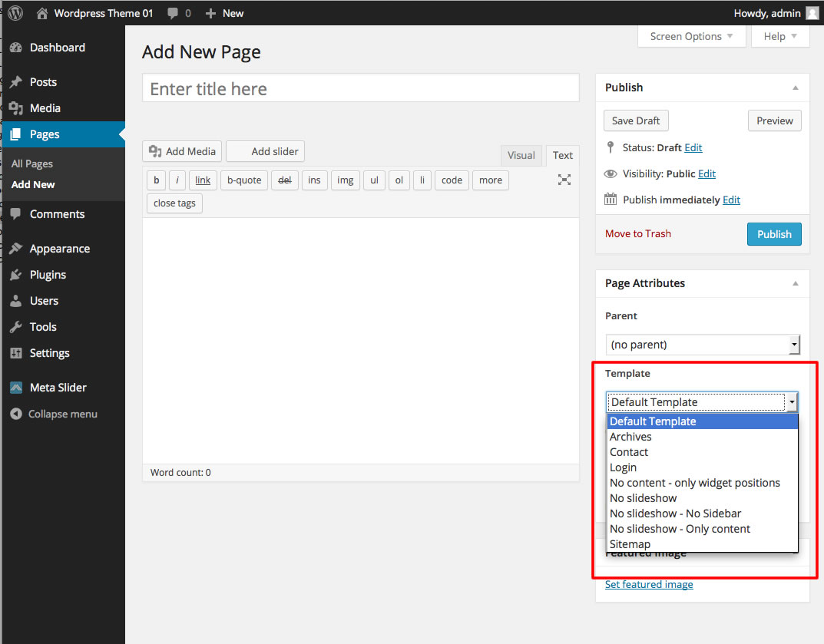
Task: Click the Plugins plug icon
Action: [x=16, y=275]
